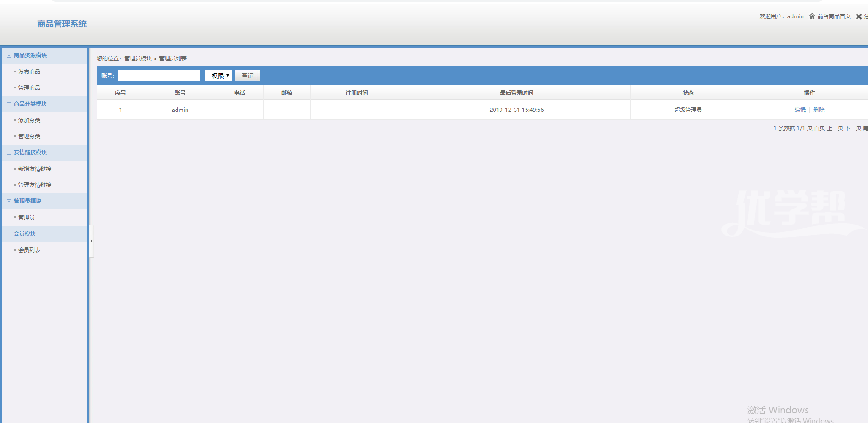
Task: Open 发布商品 in sidebar
Action: coord(29,72)
